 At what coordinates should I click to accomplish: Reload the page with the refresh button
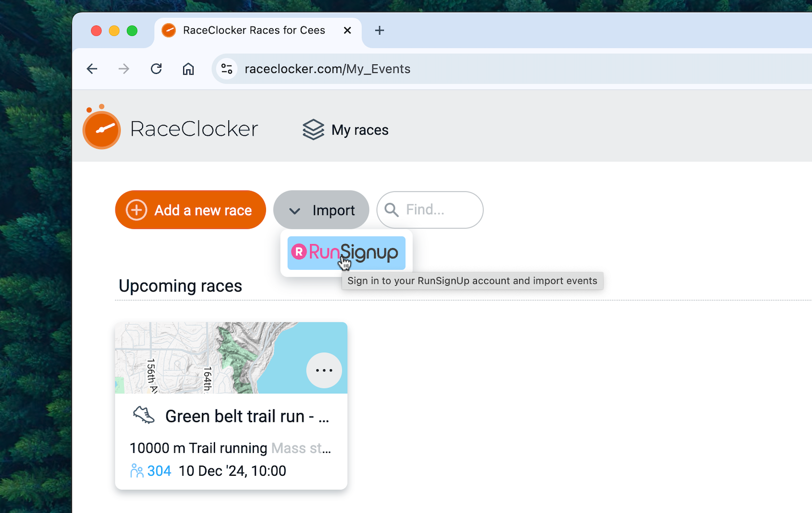pos(156,69)
